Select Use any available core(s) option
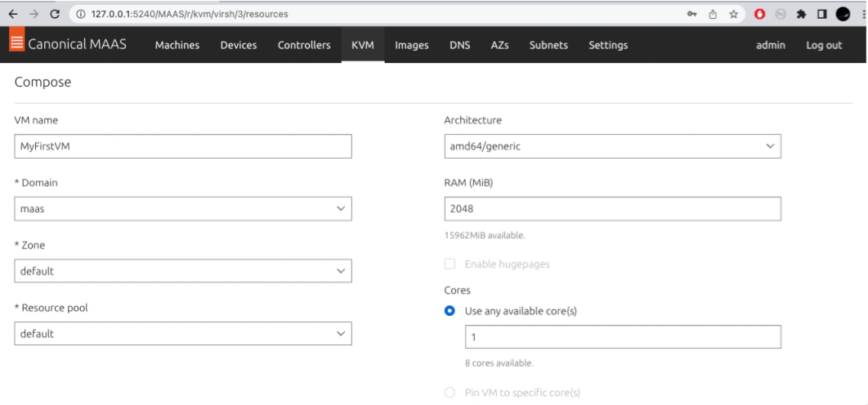Screen dimensions: 868x405 click(x=450, y=311)
